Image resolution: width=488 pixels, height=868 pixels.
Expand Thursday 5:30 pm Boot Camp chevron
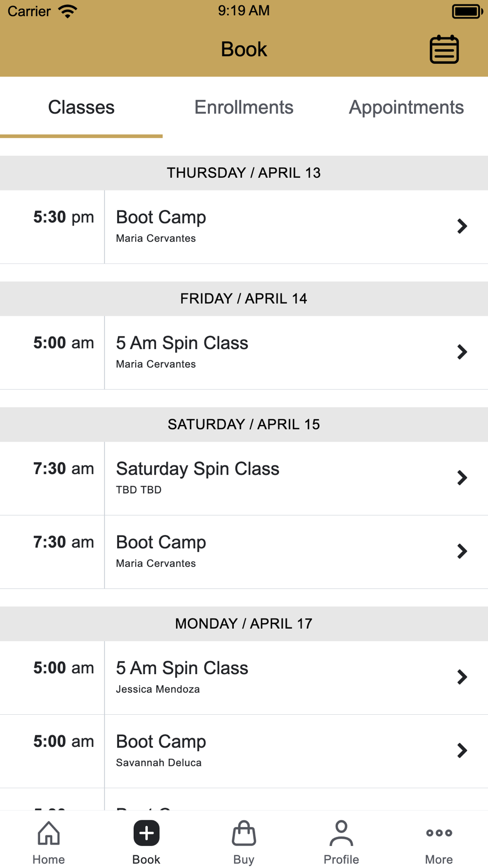(462, 226)
